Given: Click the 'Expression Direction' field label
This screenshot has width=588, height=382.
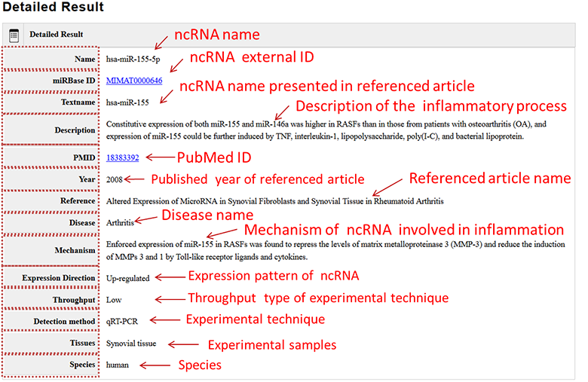Looking at the screenshot, I should (59, 278).
